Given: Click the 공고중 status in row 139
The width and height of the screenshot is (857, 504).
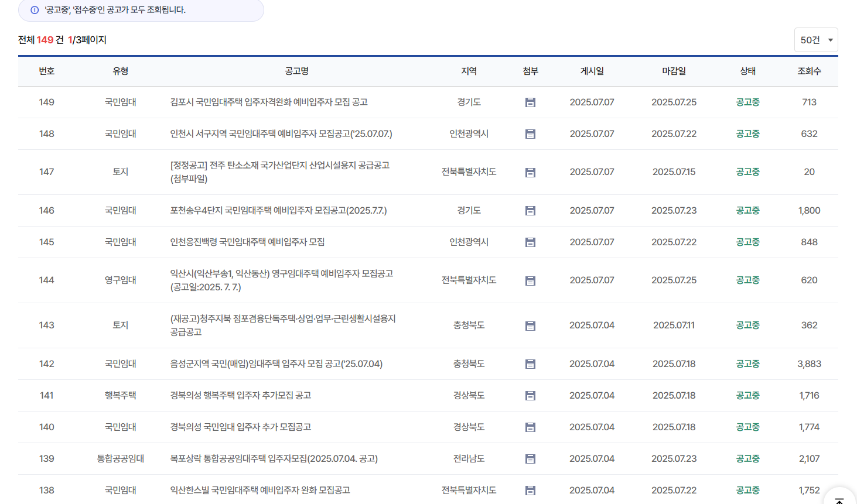Looking at the screenshot, I should (748, 458).
